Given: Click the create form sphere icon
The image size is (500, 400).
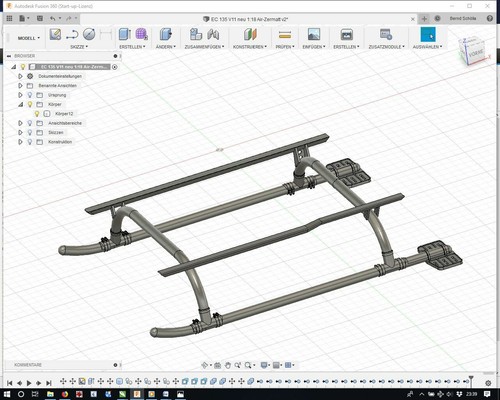Looking at the screenshot, I should pos(141,34).
